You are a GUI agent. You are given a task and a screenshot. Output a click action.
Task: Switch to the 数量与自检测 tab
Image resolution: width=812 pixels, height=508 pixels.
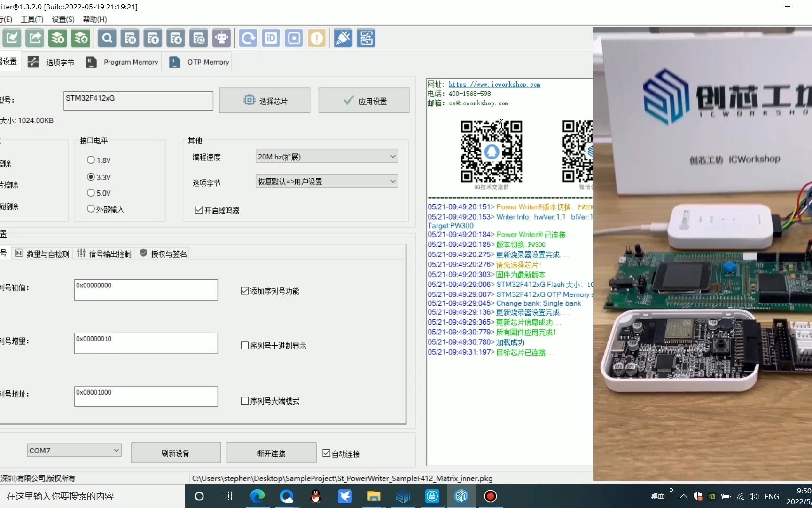42,254
